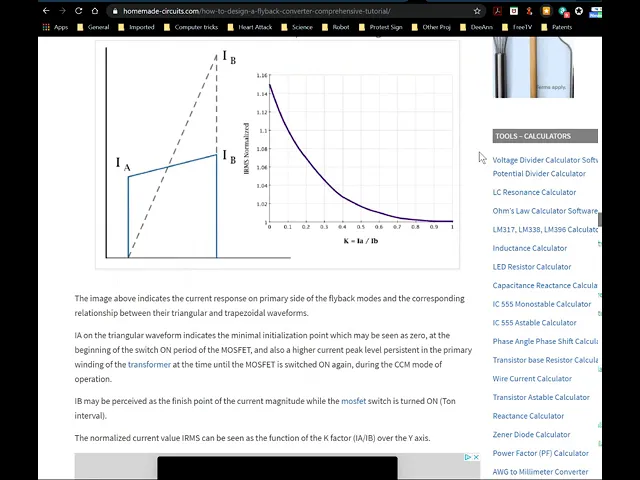Open the Protest Sign bookmarks folder
Screen dimensions: 640x480
(x=380, y=27)
